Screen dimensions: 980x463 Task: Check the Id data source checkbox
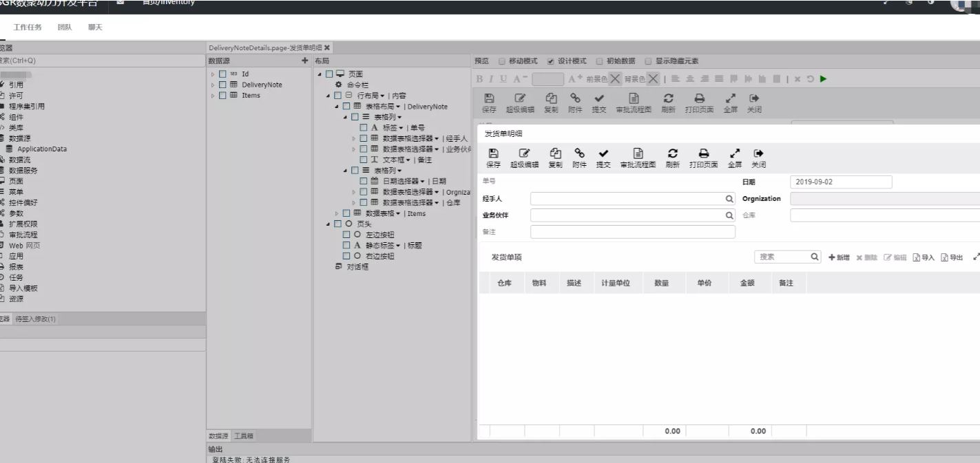222,74
